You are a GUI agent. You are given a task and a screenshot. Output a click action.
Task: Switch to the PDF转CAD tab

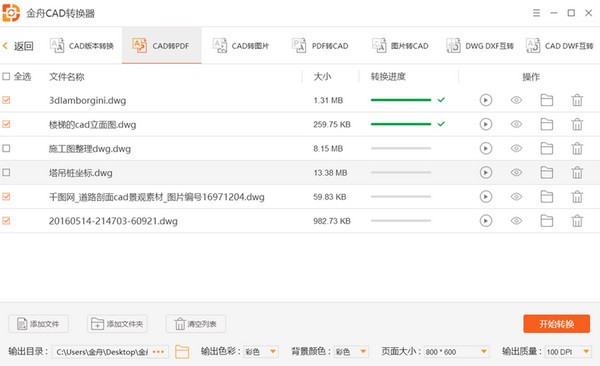point(320,46)
